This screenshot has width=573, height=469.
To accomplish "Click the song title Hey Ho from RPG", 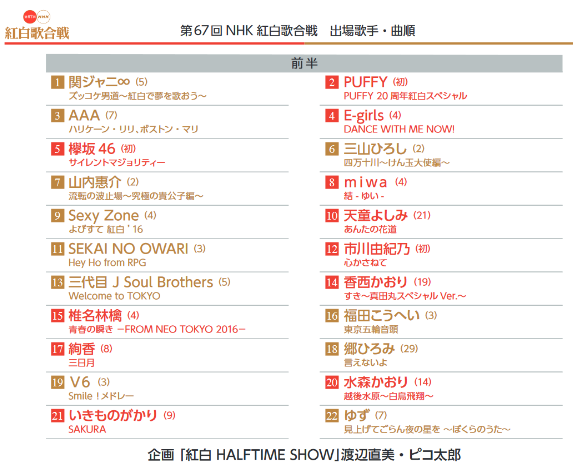I will pyautogui.click(x=107, y=263).
